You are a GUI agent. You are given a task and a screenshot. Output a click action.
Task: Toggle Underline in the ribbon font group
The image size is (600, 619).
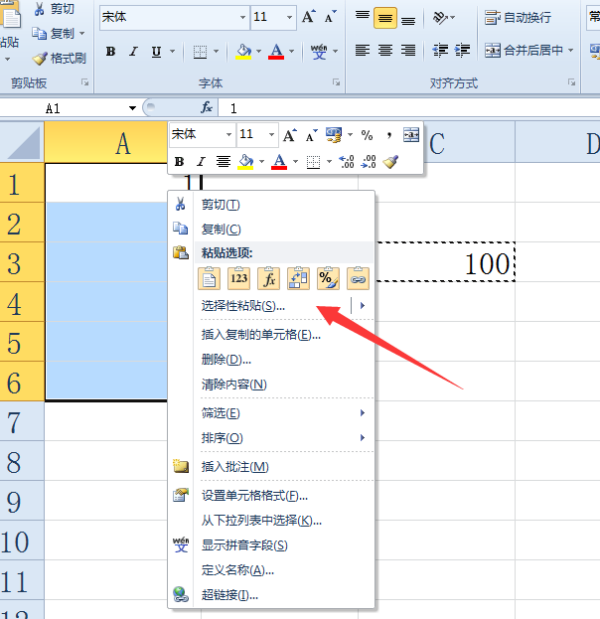(156, 51)
